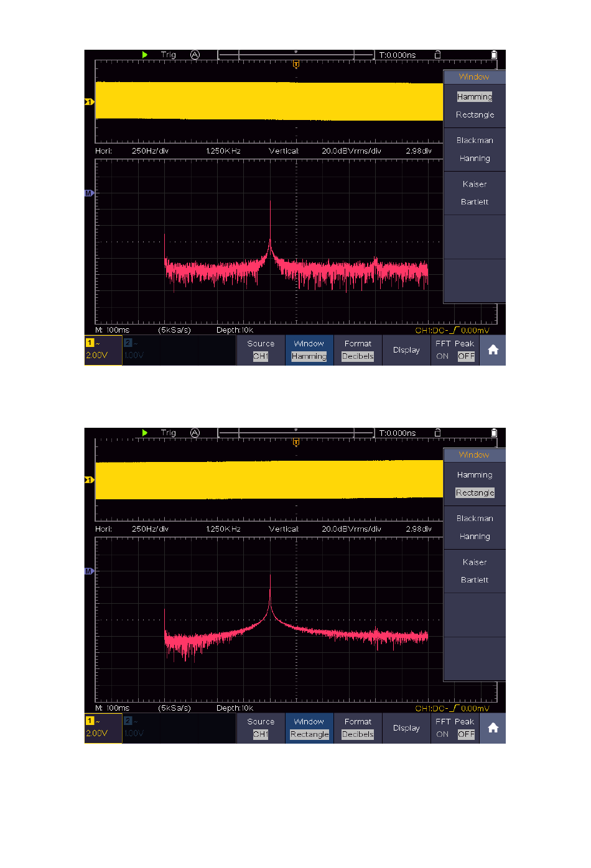
Task: Choose Kaiser in the lower Window menu
Action: (x=475, y=562)
